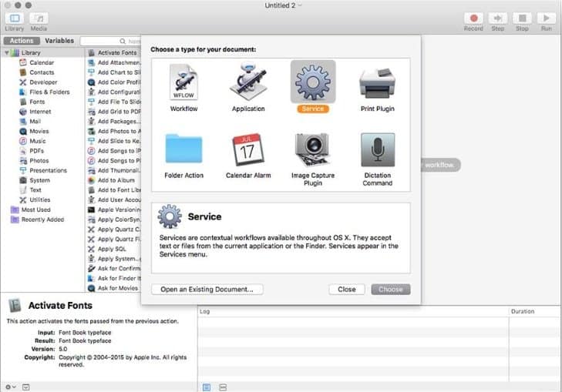Click the actions search field

[x=110, y=41]
